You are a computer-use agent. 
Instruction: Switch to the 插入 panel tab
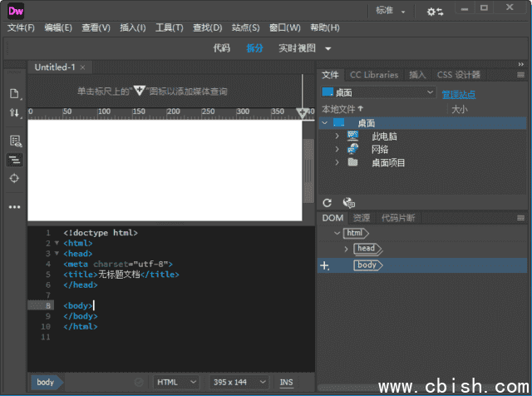pos(417,75)
